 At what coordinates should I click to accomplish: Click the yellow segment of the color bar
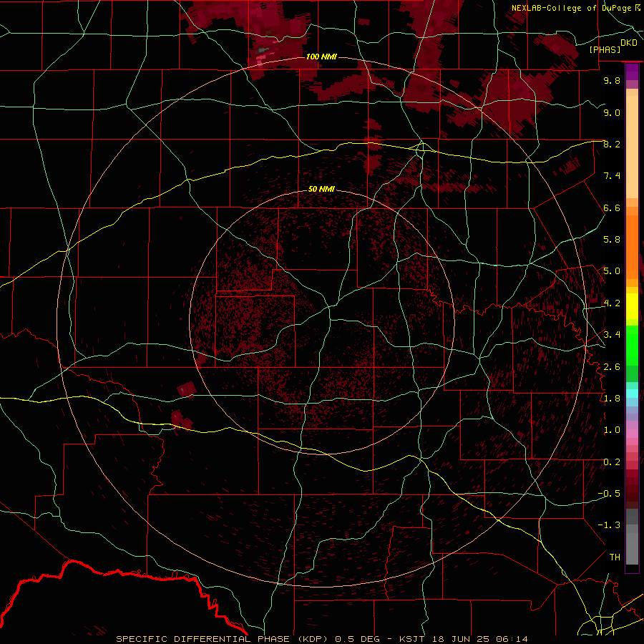pos(632,306)
